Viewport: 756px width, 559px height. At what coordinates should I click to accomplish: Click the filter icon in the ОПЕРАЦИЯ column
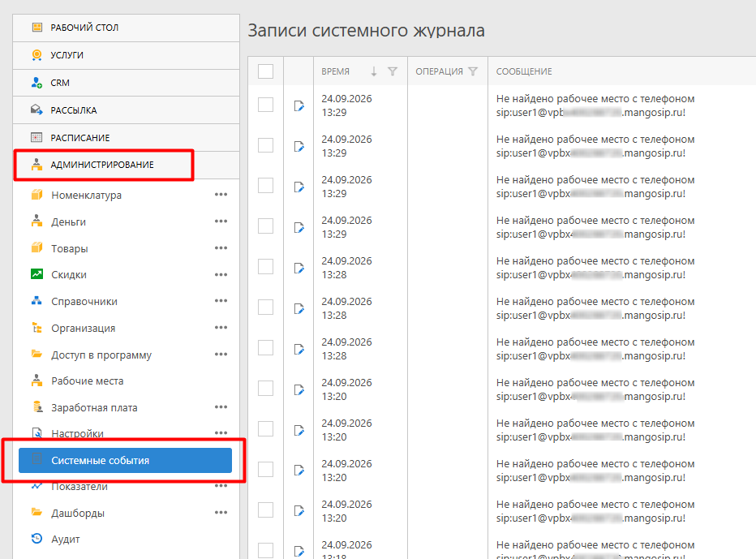click(x=473, y=71)
